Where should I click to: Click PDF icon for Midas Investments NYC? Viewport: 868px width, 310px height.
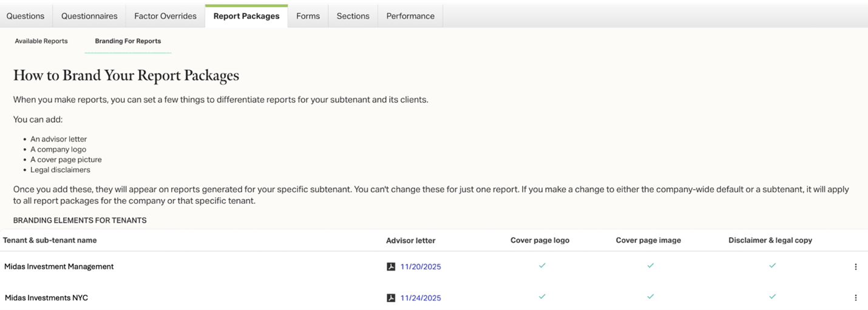(391, 298)
